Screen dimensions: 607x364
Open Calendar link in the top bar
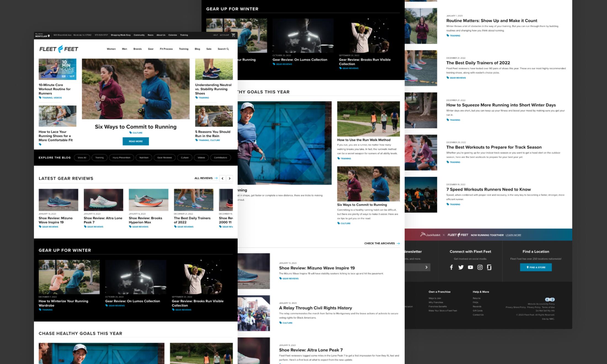click(173, 35)
